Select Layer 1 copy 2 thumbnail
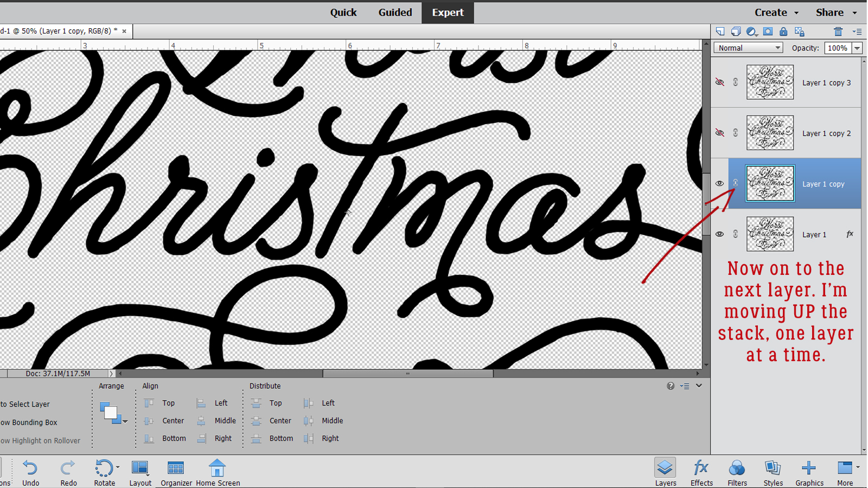The width and height of the screenshot is (868, 488). click(770, 133)
